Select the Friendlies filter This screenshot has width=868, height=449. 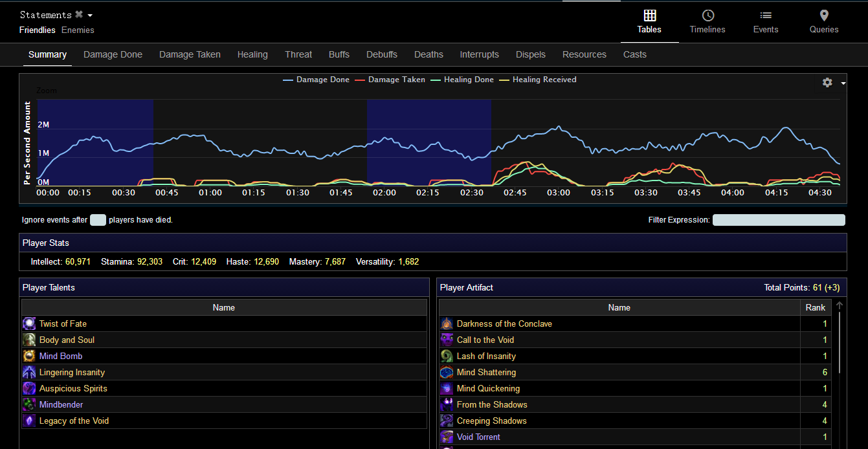pos(38,30)
